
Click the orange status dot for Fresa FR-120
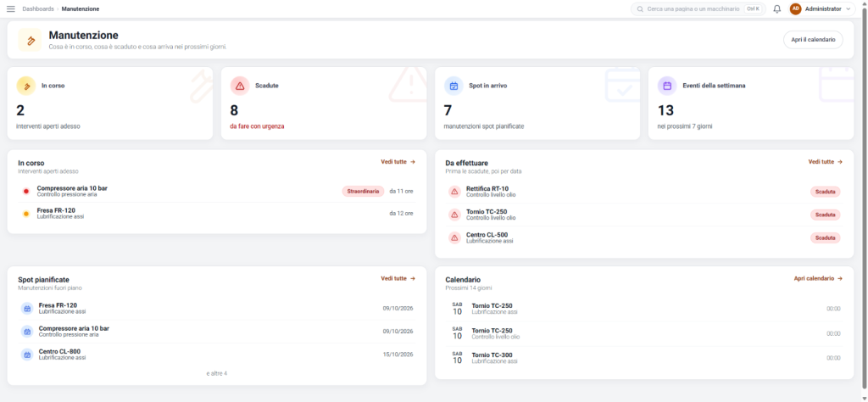point(26,214)
